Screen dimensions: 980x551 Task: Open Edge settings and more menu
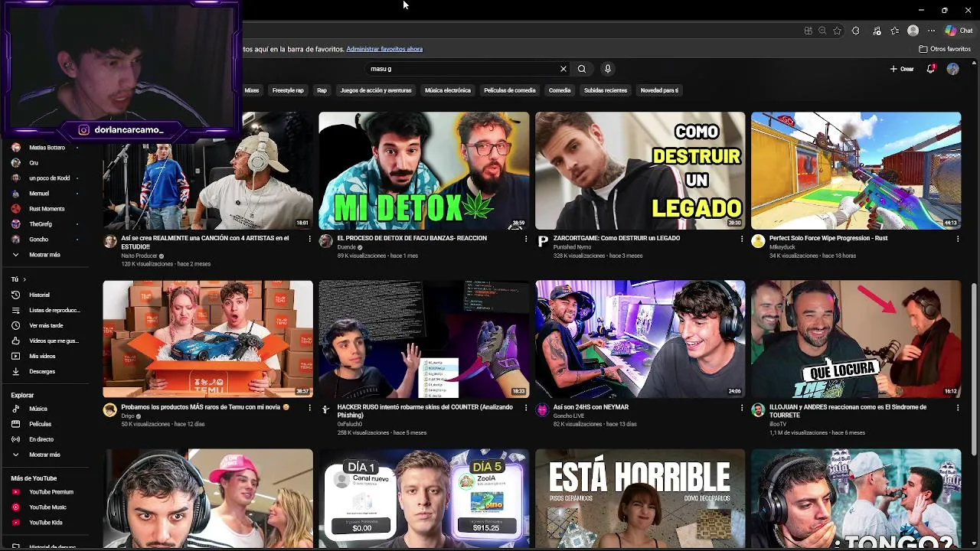point(931,31)
